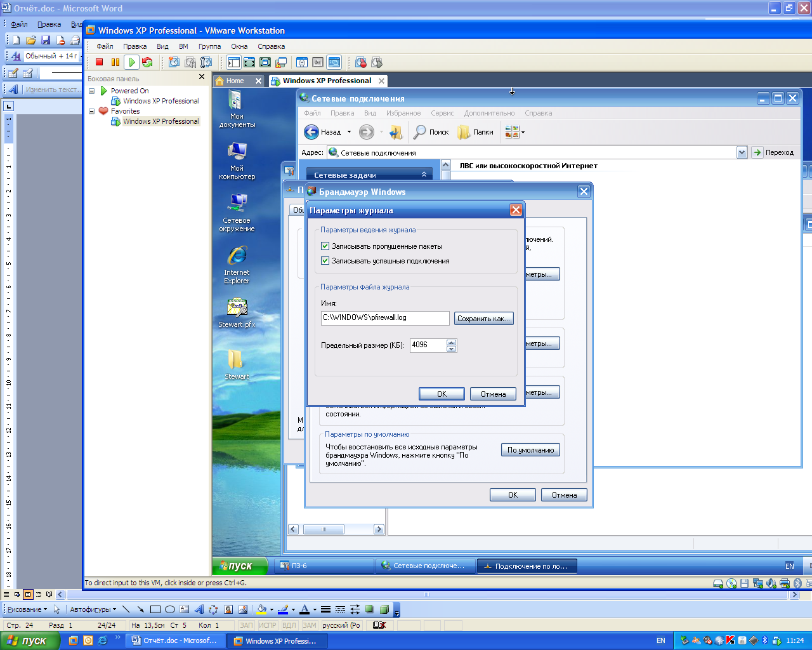This screenshot has width=812, height=650.
Task: Click the orange Suspend button in VMware toolbar
Action: [x=115, y=62]
